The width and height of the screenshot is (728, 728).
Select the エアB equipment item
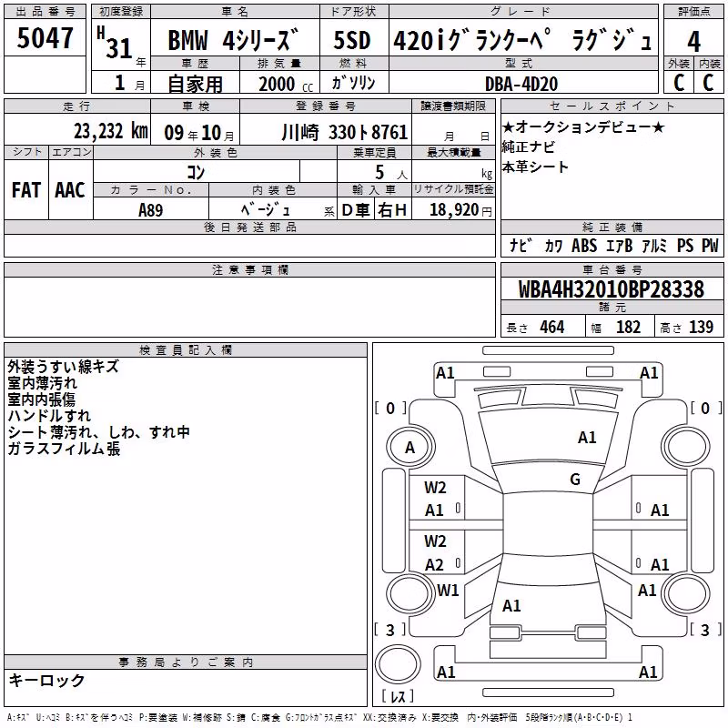pyautogui.click(x=620, y=246)
